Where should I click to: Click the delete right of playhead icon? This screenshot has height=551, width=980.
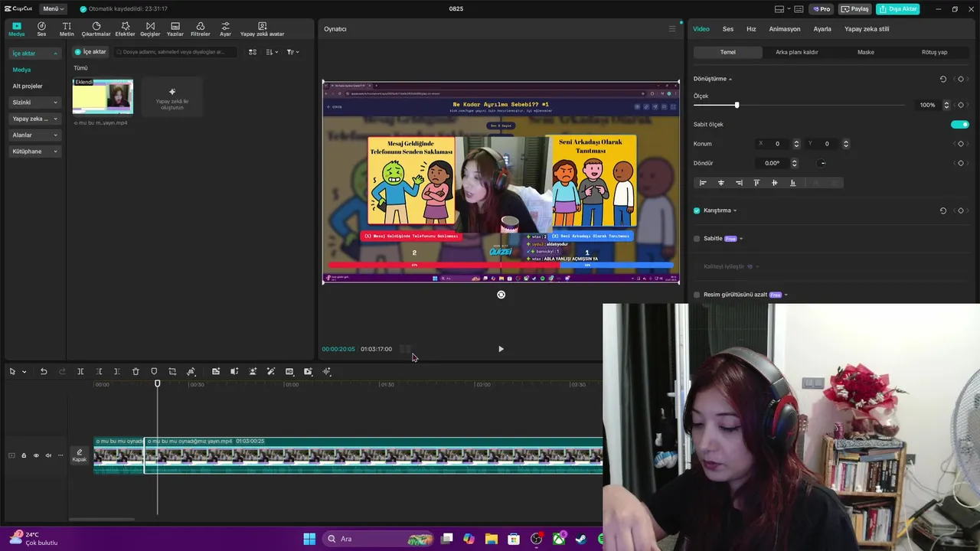tap(116, 371)
